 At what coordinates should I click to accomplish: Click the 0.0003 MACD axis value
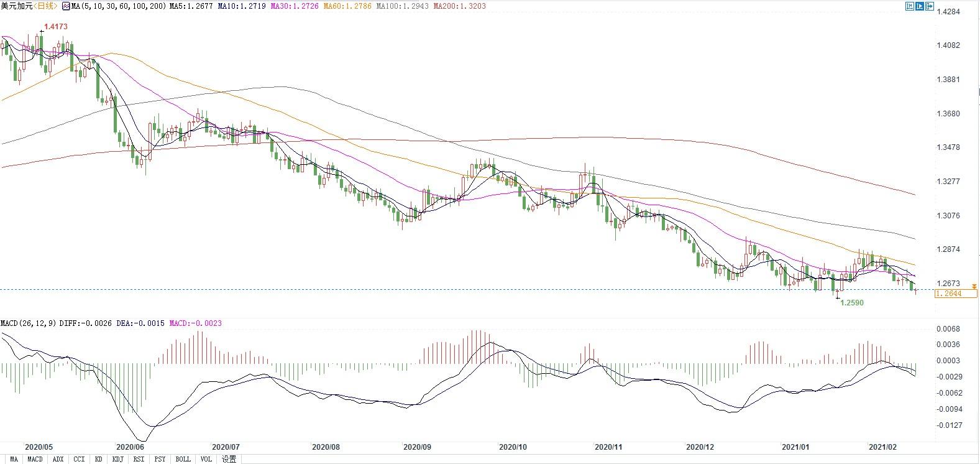[x=949, y=361]
